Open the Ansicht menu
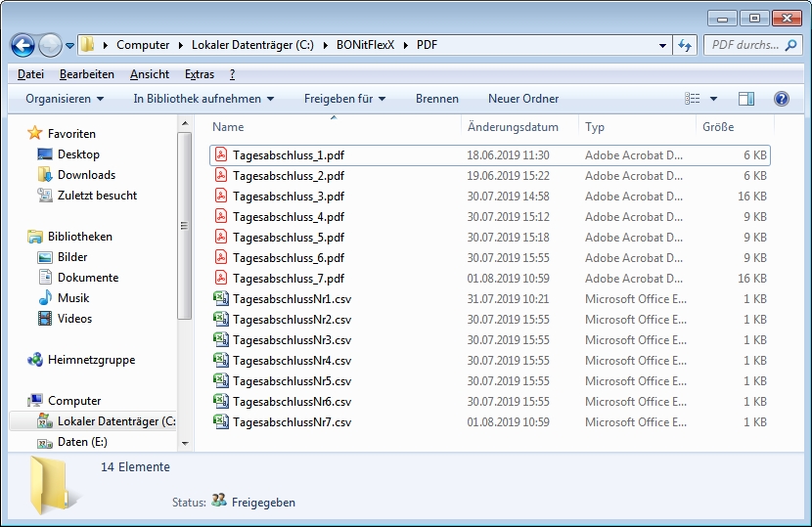 pos(150,74)
